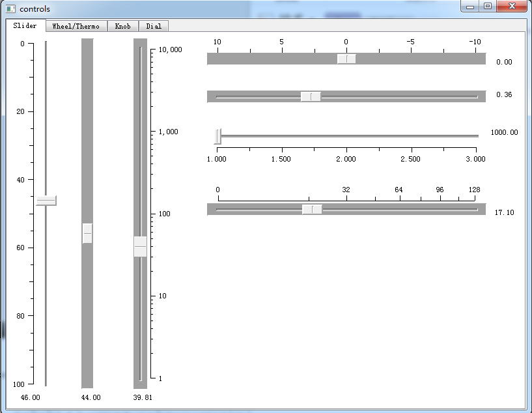532x413 pixels.
Task: Click the handle of the 44.00 vertical slider
Action: tap(87, 233)
